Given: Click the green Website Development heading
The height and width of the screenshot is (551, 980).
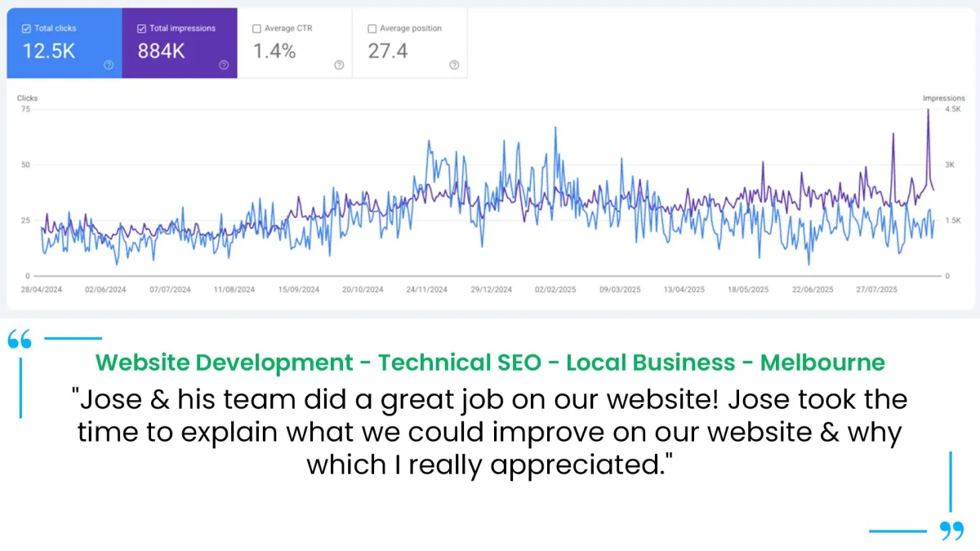Looking at the screenshot, I should [x=490, y=362].
